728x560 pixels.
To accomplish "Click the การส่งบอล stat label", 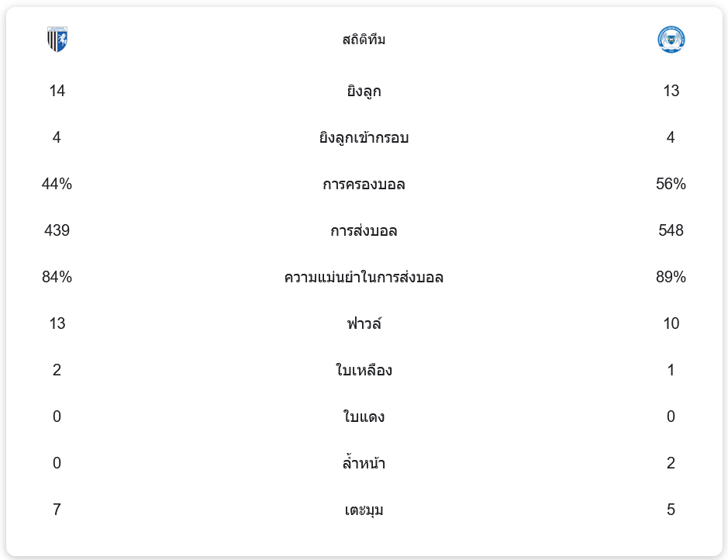I will tap(364, 231).
